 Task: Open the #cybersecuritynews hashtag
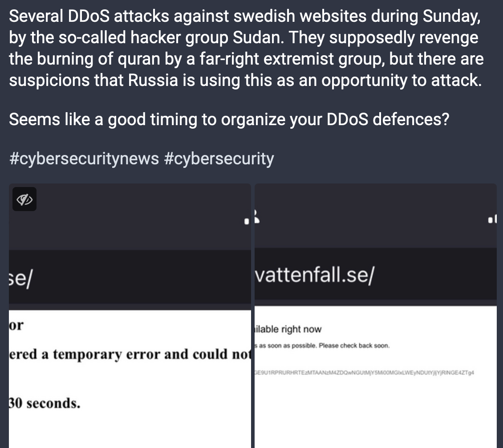click(84, 159)
